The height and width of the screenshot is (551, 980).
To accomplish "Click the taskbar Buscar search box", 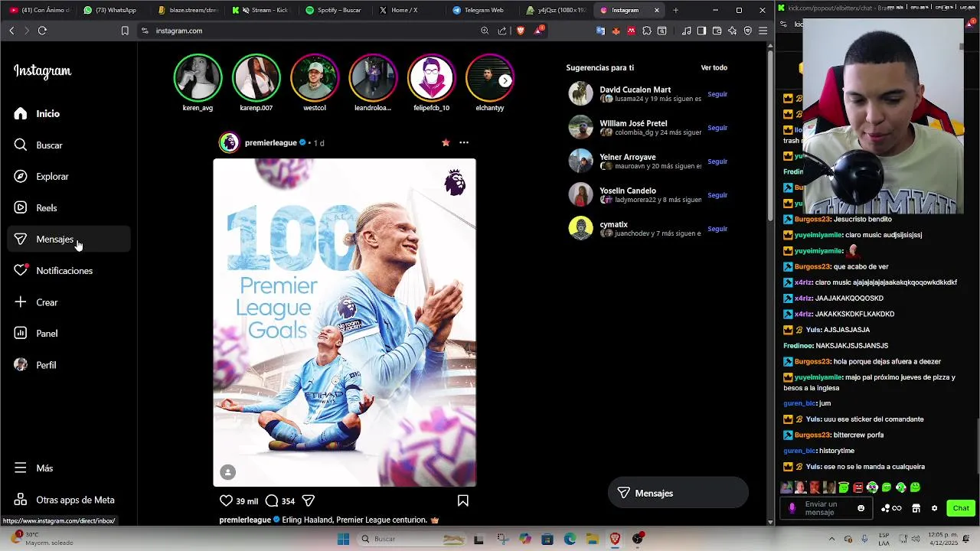I will (x=413, y=539).
